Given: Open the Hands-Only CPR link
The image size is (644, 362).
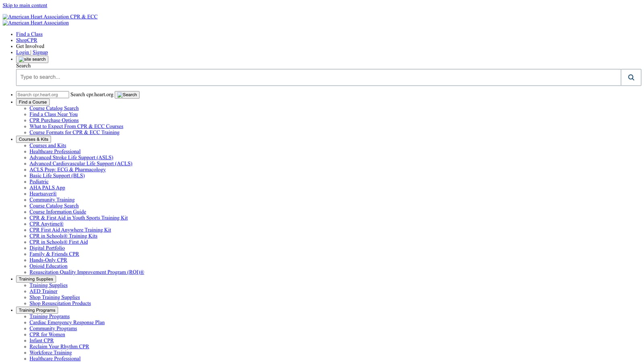Looking at the screenshot, I should pyautogui.click(x=48, y=260).
